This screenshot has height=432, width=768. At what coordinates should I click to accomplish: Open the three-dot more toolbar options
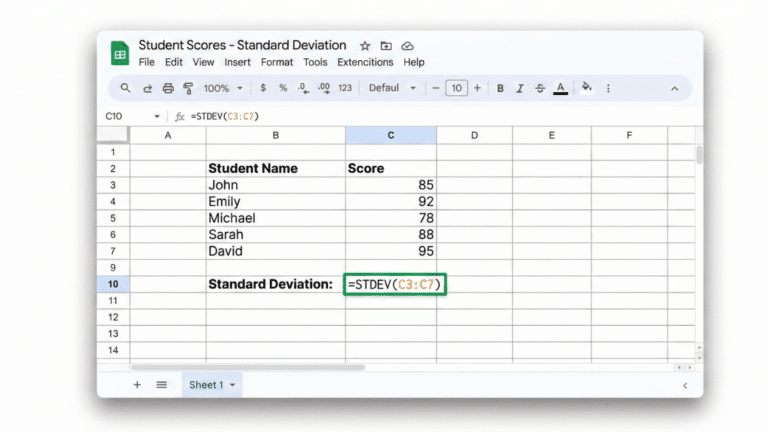608,88
